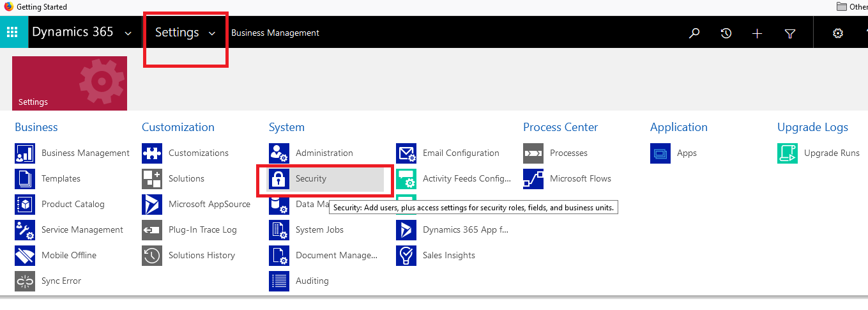
Task: Click the Microsoft Flows icon
Action: point(533,179)
